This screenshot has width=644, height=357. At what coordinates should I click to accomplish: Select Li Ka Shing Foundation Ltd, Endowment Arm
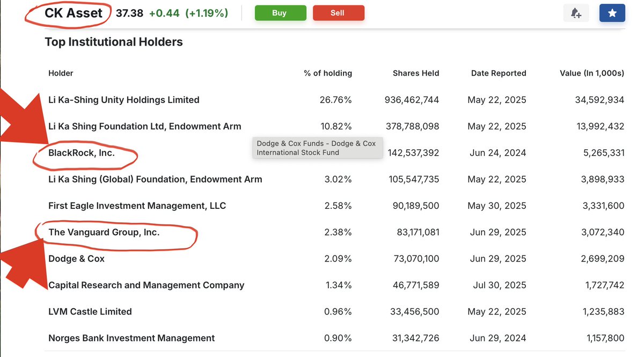[x=145, y=126]
